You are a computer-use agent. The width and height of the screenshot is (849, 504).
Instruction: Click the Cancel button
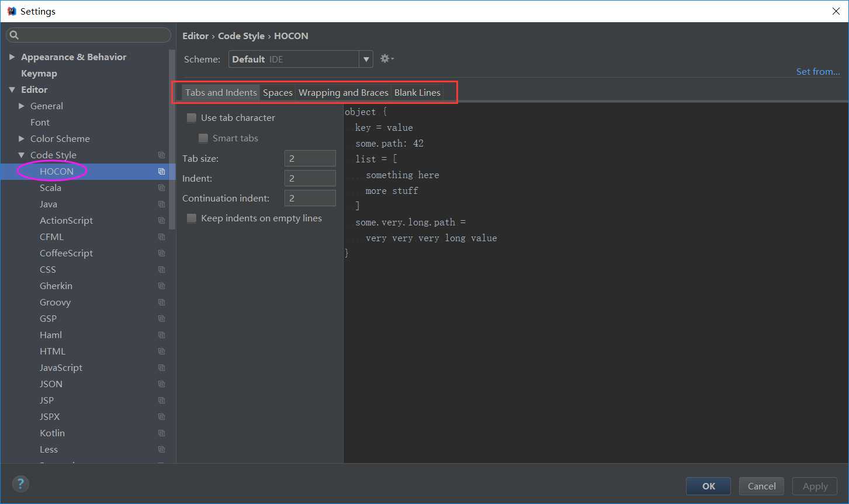pos(762,486)
